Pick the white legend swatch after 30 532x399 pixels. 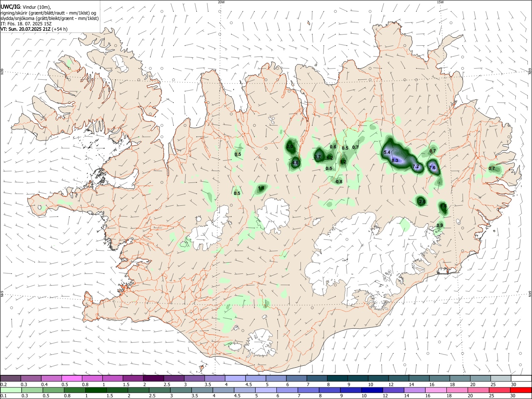coord(521,378)
